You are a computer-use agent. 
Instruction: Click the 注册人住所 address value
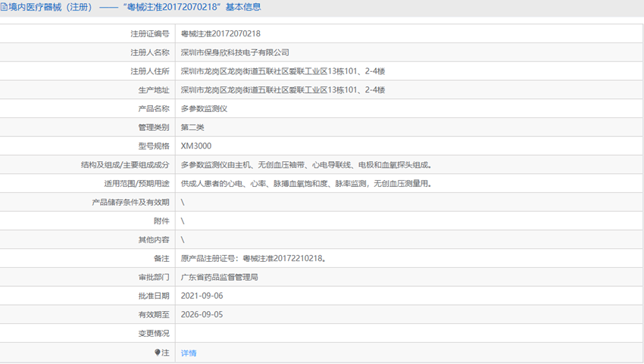coord(283,71)
